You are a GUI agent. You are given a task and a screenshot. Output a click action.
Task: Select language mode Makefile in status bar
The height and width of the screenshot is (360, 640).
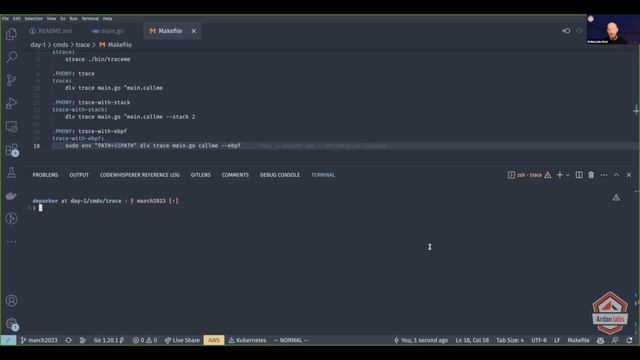pyautogui.click(x=578, y=340)
